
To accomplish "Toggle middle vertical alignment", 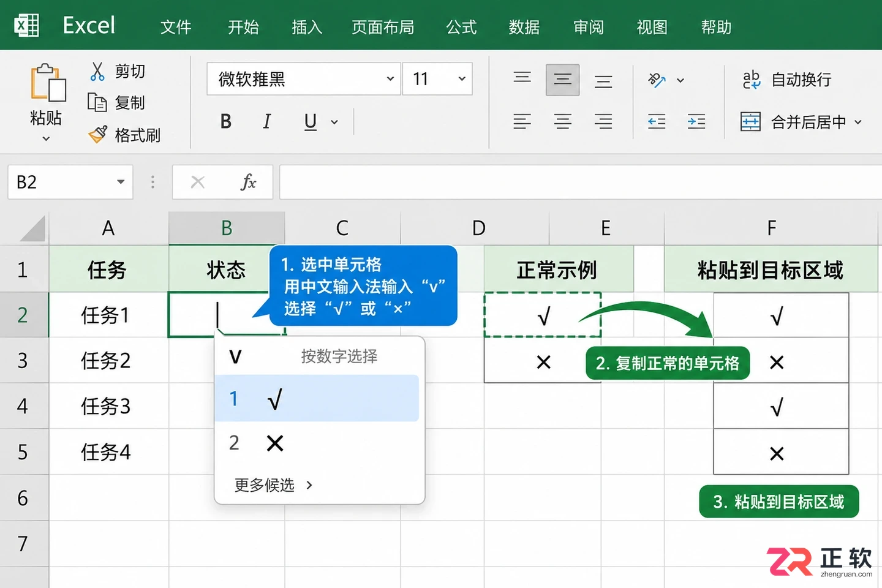I will [x=563, y=80].
